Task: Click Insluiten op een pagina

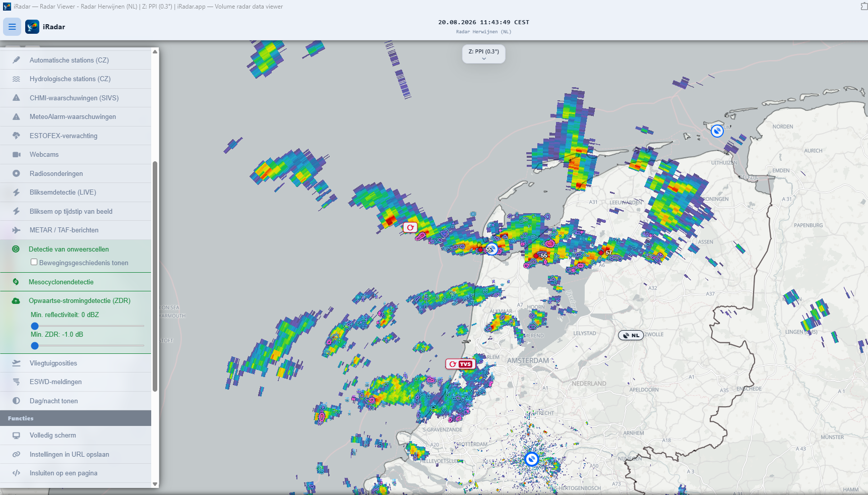Action: (x=76, y=473)
